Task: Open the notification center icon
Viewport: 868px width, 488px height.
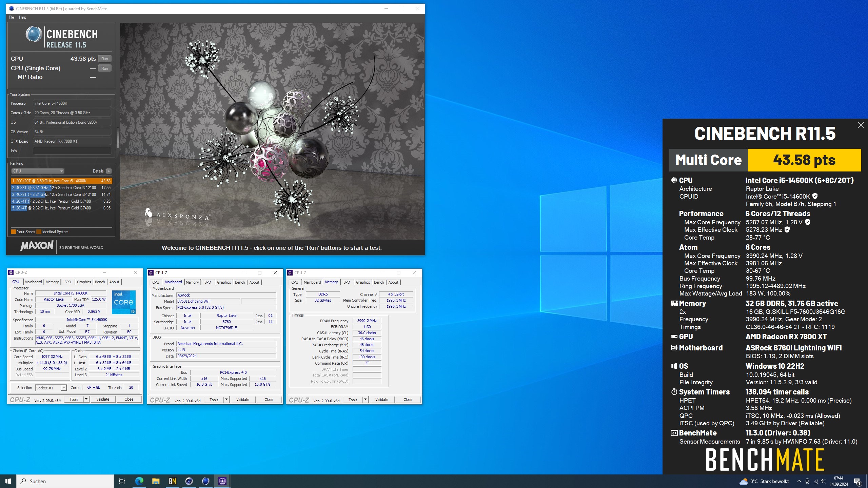Action: point(857,481)
